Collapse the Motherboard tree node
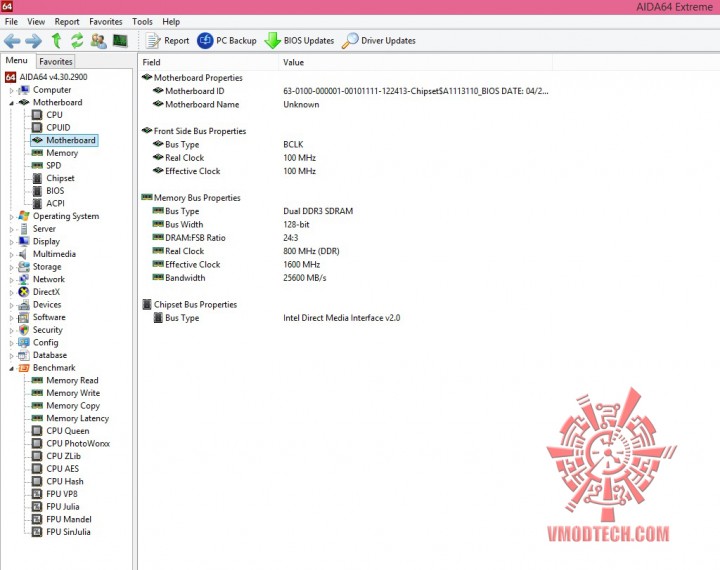720x570 pixels. [x=12, y=103]
